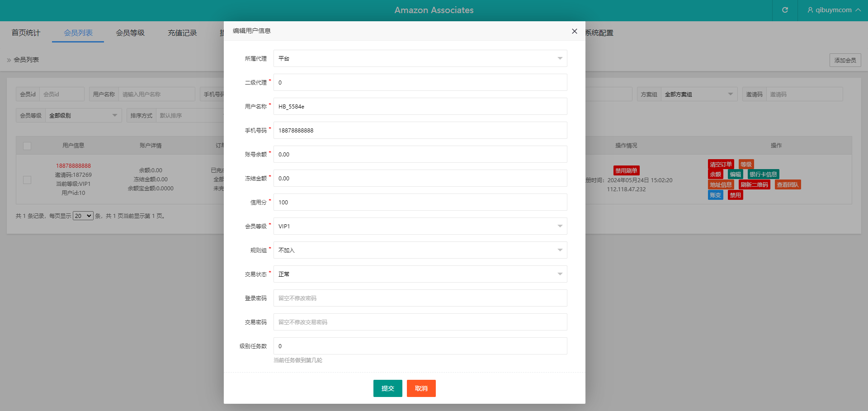Image resolution: width=868 pixels, height=411 pixels.
Task: Click the blue 账变 action tag
Action: (x=715, y=195)
